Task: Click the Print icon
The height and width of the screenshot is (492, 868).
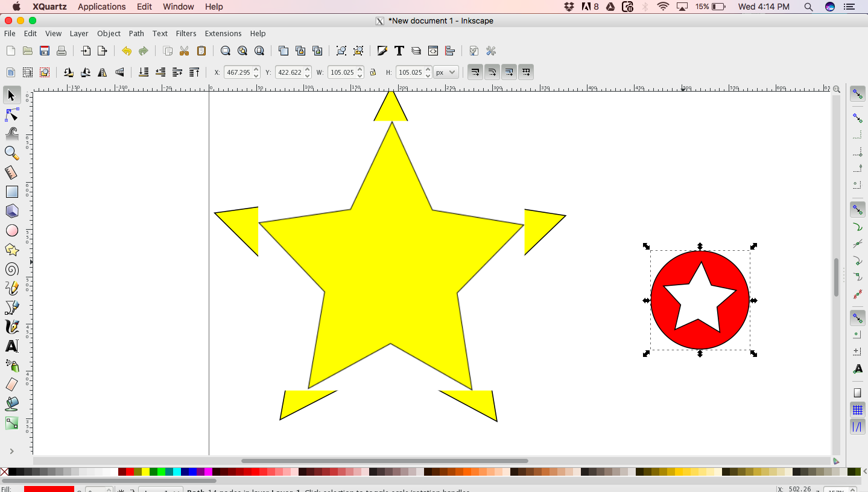Action: coord(61,51)
